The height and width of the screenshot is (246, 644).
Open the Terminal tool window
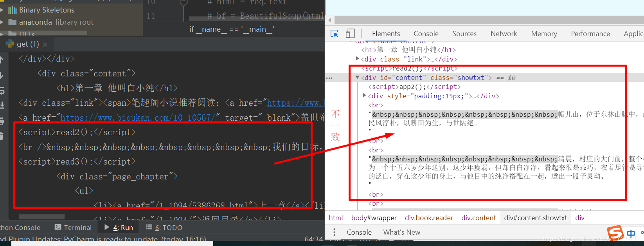click(73, 228)
